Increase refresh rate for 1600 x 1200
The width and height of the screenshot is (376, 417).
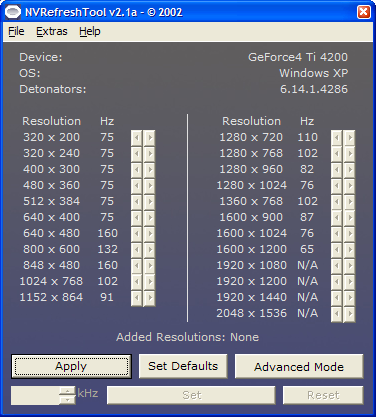tap(350, 250)
